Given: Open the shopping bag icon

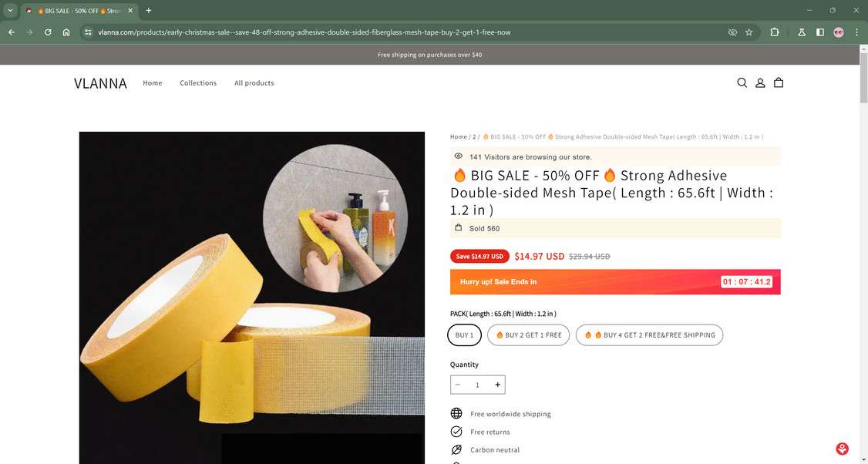Looking at the screenshot, I should (779, 82).
